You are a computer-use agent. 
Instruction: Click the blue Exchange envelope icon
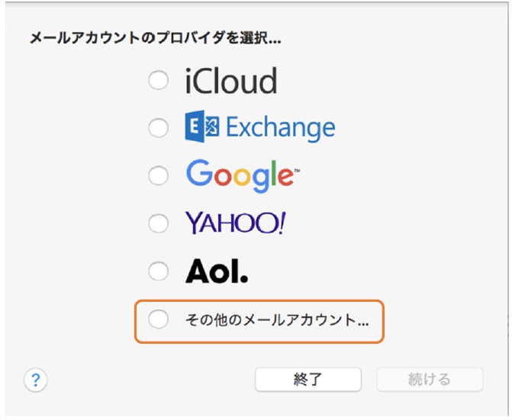pyautogui.click(x=201, y=127)
